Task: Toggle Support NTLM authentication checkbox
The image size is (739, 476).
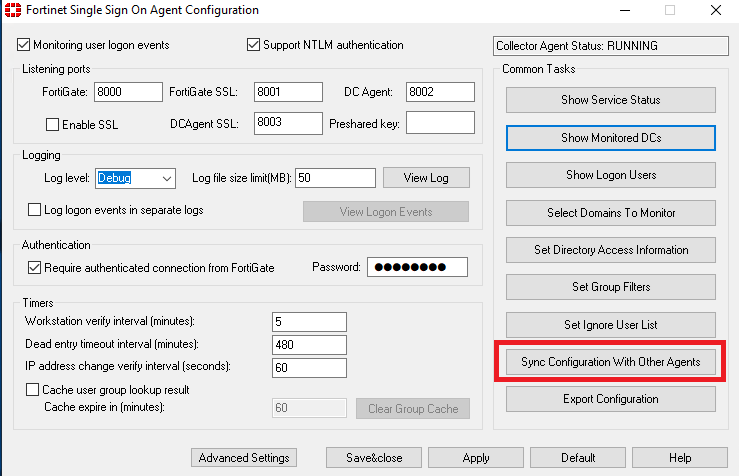Action: tap(253, 45)
